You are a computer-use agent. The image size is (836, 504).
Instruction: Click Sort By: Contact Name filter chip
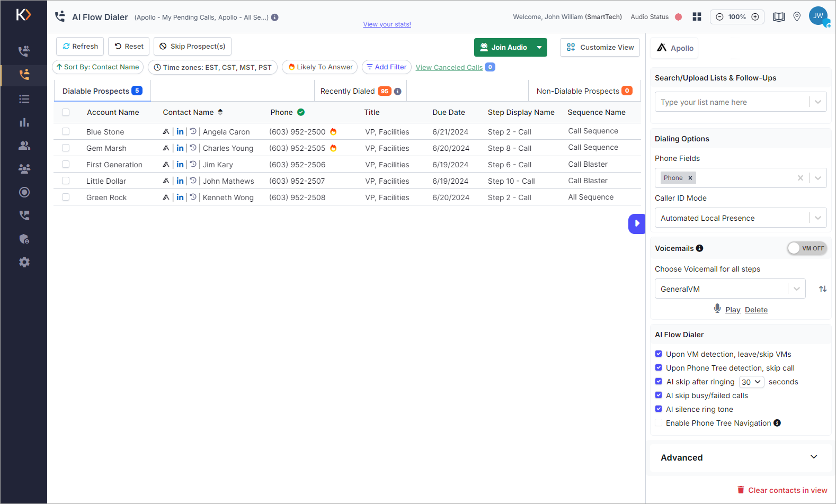(x=97, y=67)
